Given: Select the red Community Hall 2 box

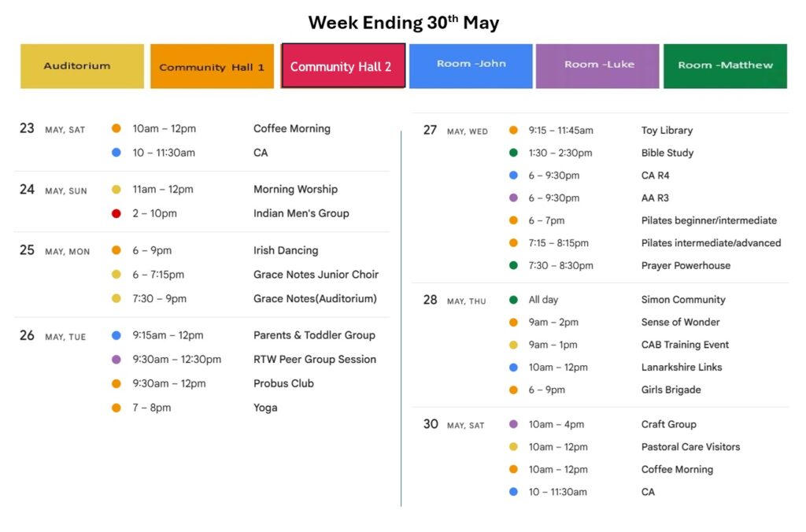Looking at the screenshot, I should pyautogui.click(x=343, y=66).
